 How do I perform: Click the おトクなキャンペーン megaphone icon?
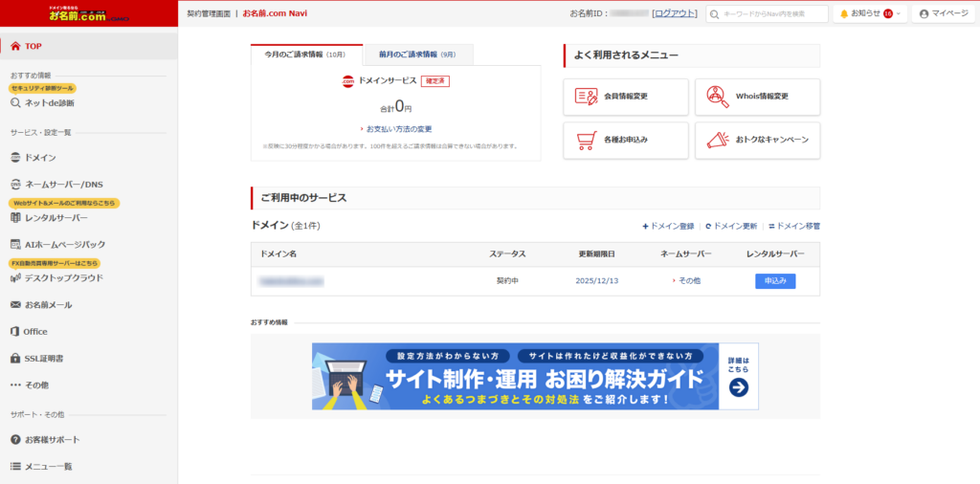(717, 140)
